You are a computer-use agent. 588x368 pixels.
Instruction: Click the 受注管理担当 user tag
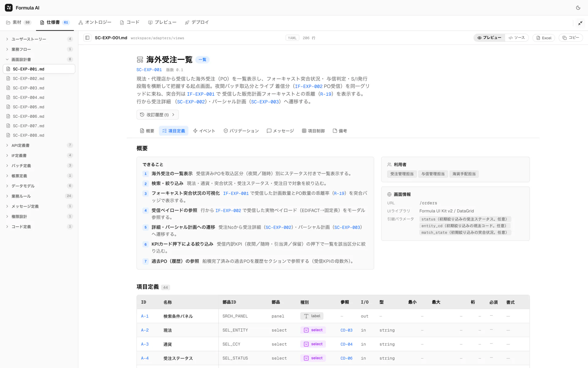(x=402, y=174)
